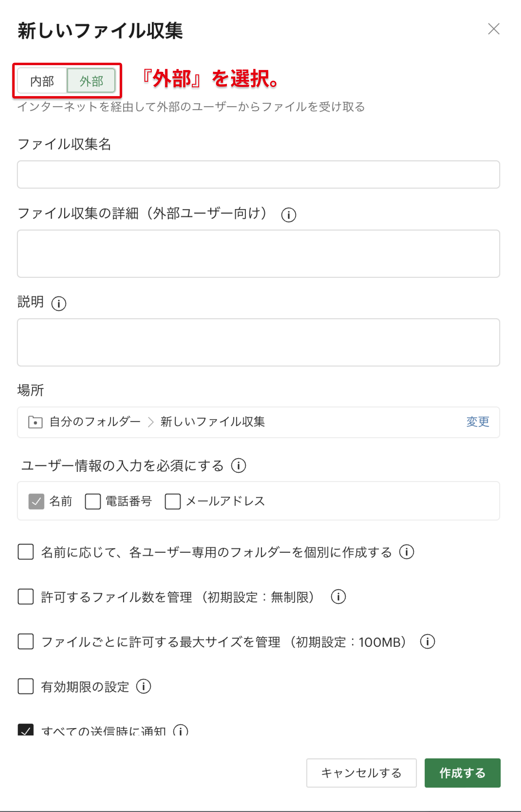Viewport: 521px width, 812px height.
Task: Click info icon next to ファイル収集の詳細
Action: [x=289, y=215]
